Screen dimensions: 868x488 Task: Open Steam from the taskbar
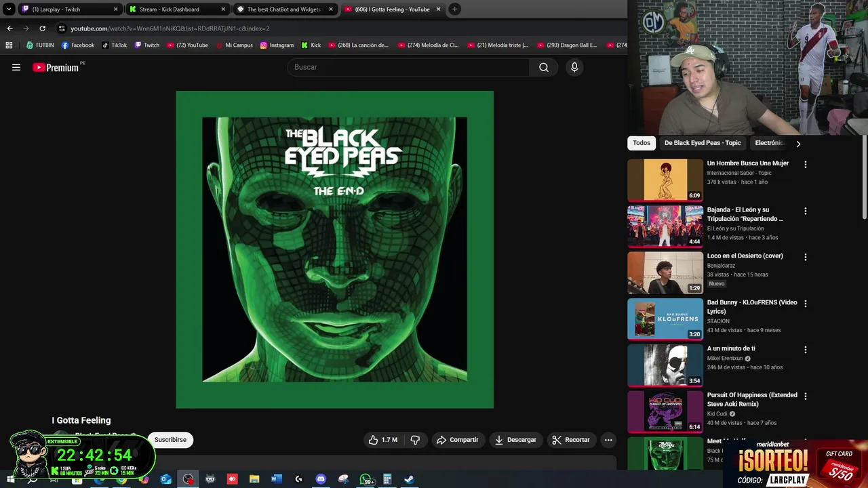tap(410, 479)
